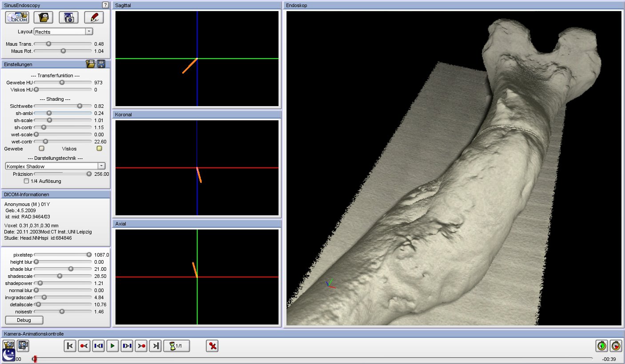
Task: Click the Debug button
Action: tap(24, 320)
